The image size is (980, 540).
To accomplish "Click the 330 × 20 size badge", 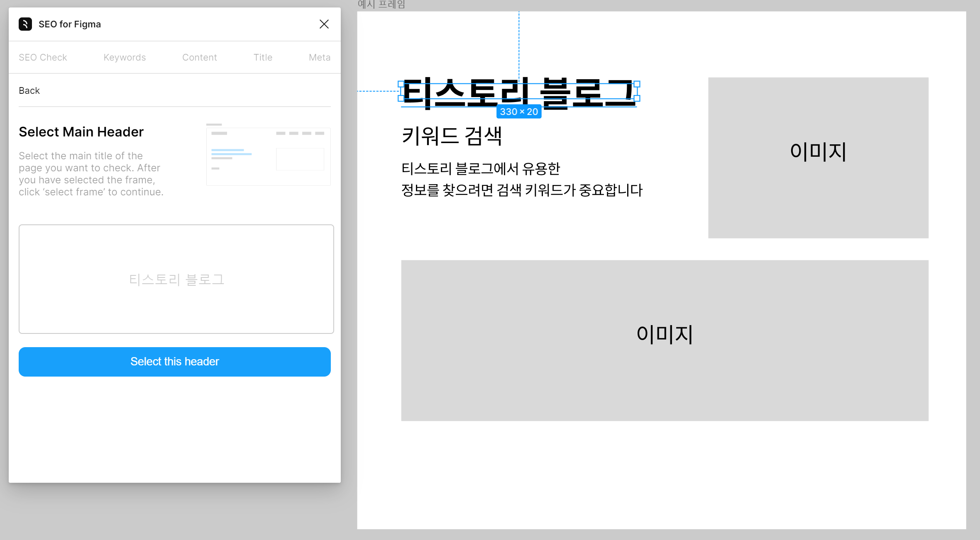I will [518, 112].
